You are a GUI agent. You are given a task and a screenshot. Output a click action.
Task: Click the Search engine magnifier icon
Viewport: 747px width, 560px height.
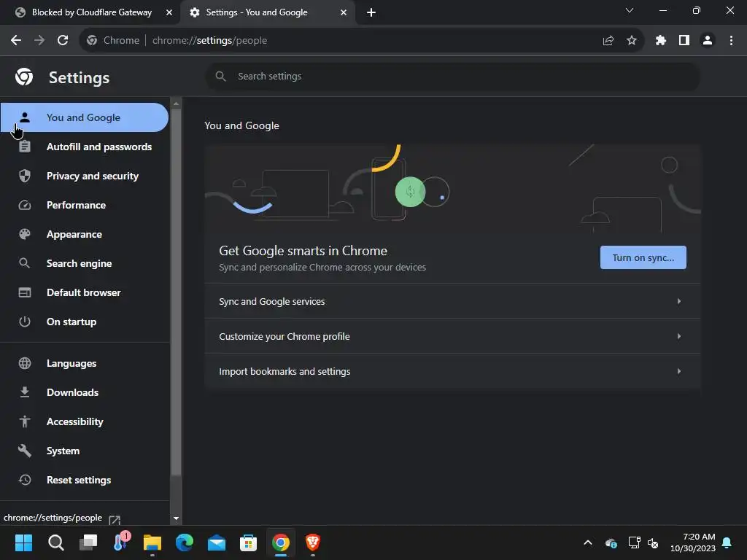(x=25, y=263)
